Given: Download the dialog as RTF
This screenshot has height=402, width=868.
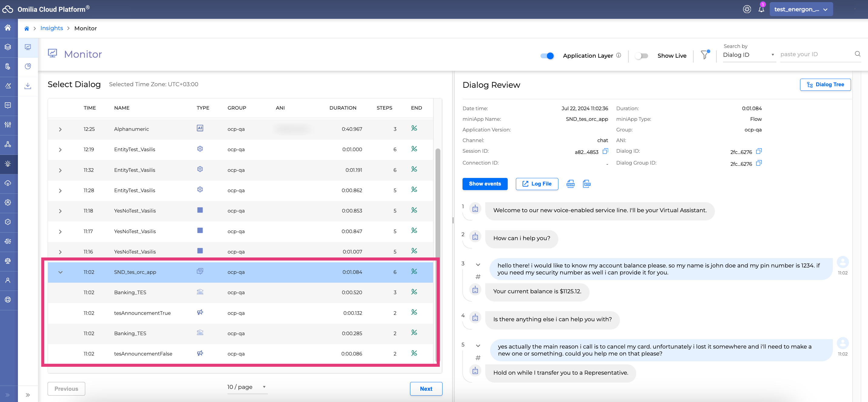Looking at the screenshot, I should click(587, 184).
